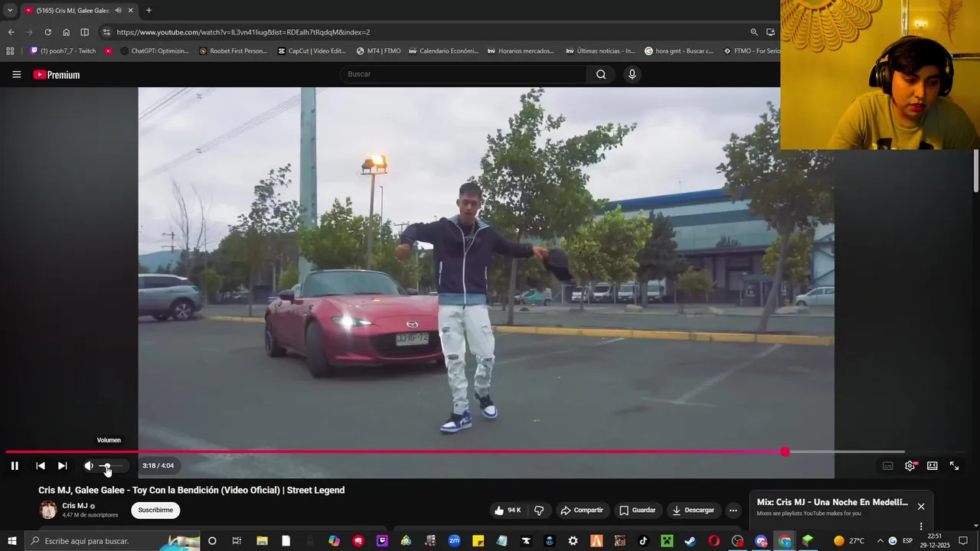980x551 pixels.
Task: View site information icon in address bar
Action: 106,32
